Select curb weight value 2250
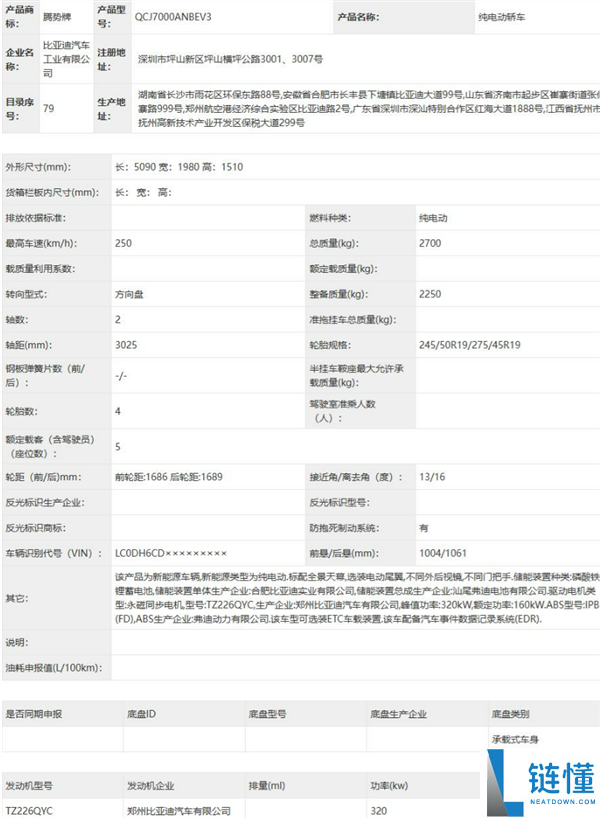 [430, 294]
